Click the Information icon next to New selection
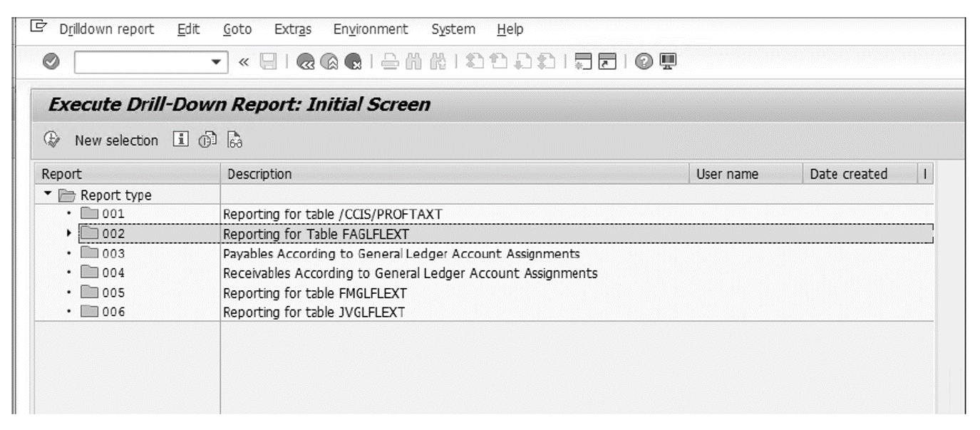This screenshot has height=430, width=980. coord(181,140)
